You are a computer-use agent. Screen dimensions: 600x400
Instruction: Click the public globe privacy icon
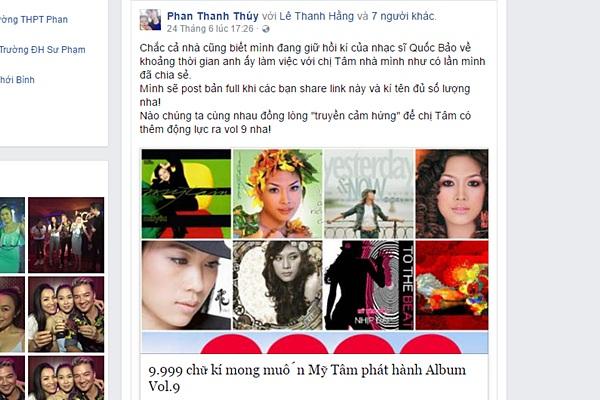click(x=266, y=29)
